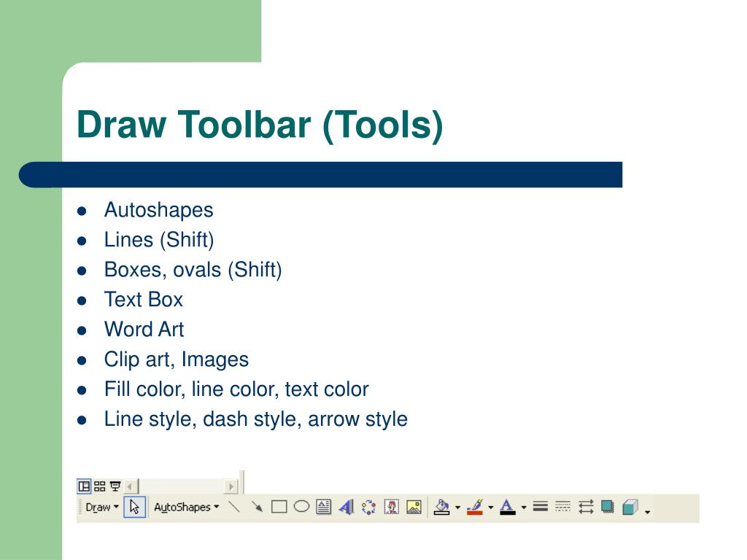747x560 pixels.
Task: Select the Arrow drawing tool
Action: [x=257, y=507]
